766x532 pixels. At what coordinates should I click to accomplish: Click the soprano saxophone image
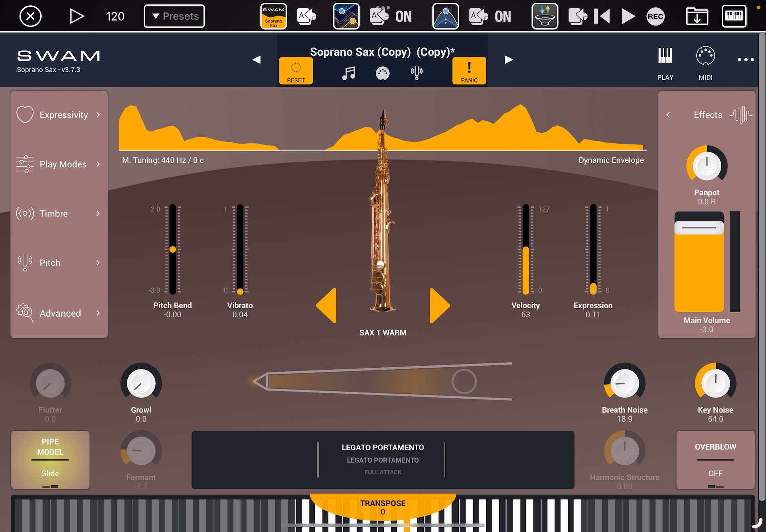383,211
